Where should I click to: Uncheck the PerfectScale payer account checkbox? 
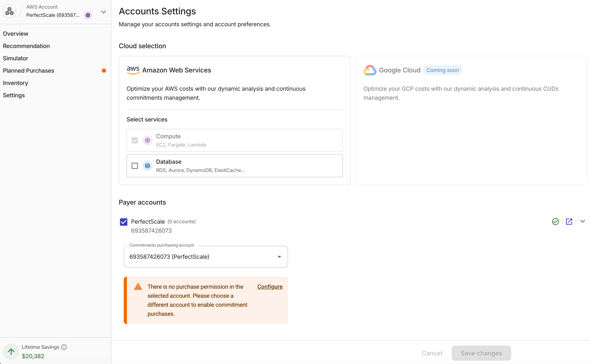124,222
